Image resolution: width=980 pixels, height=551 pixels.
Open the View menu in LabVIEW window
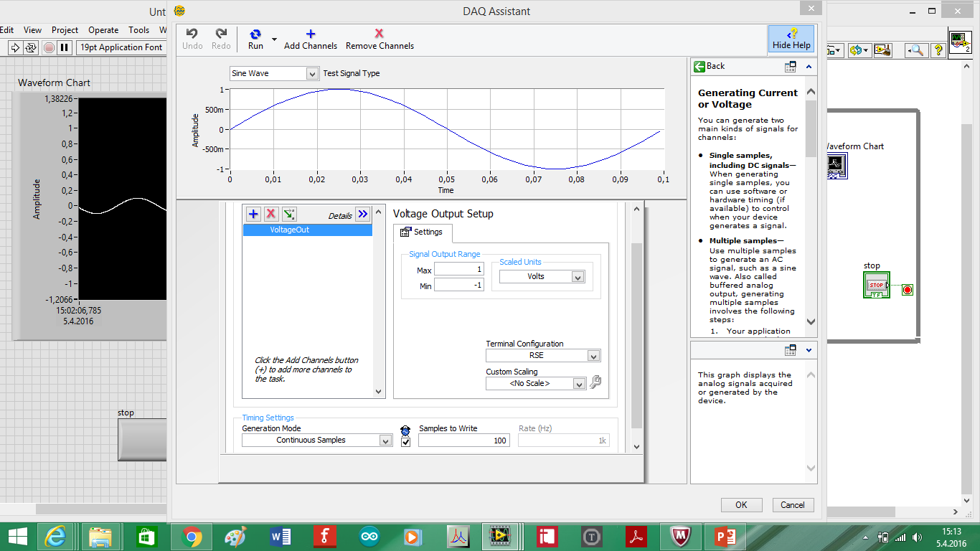32,30
